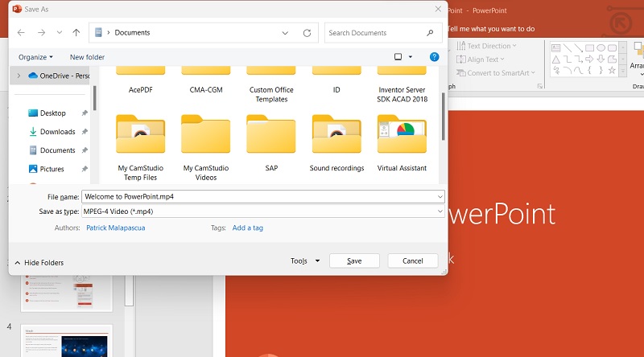The height and width of the screenshot is (357, 644).
Task: Choose the Rectangle shape
Action: (x=589, y=48)
